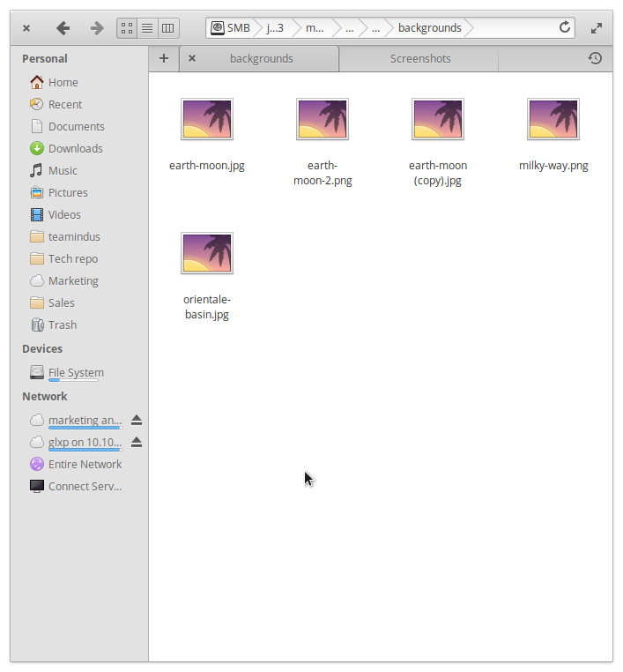Switch to column view
This screenshot has height=672, width=623.
[167, 28]
